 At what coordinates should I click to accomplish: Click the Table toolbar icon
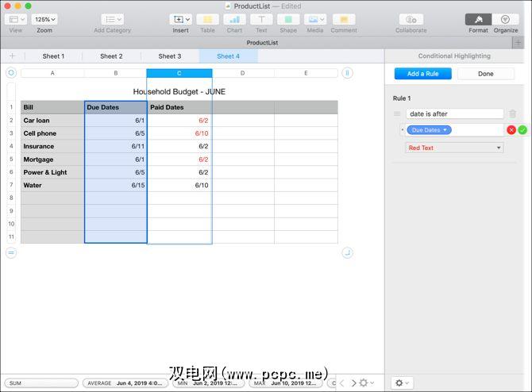coord(207,19)
